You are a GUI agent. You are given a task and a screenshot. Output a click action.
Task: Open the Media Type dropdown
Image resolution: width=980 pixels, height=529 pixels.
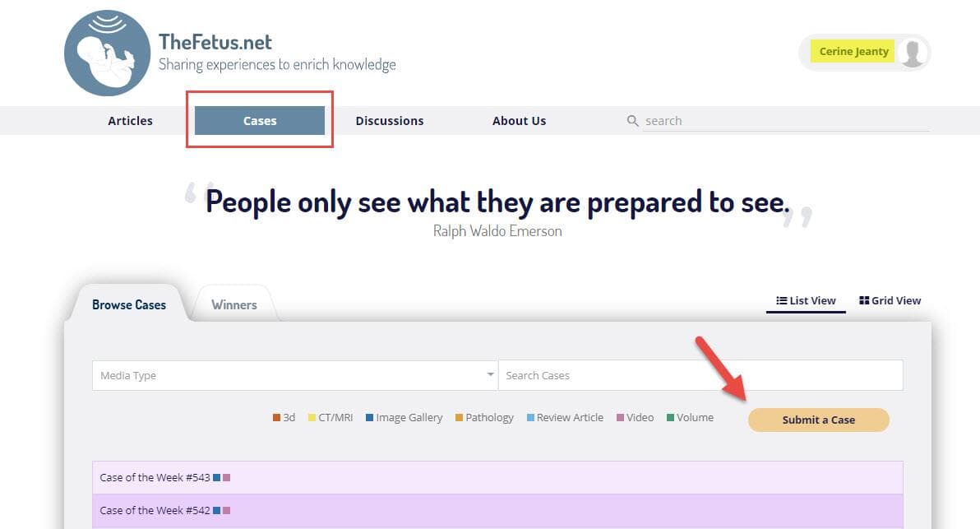[x=294, y=375]
